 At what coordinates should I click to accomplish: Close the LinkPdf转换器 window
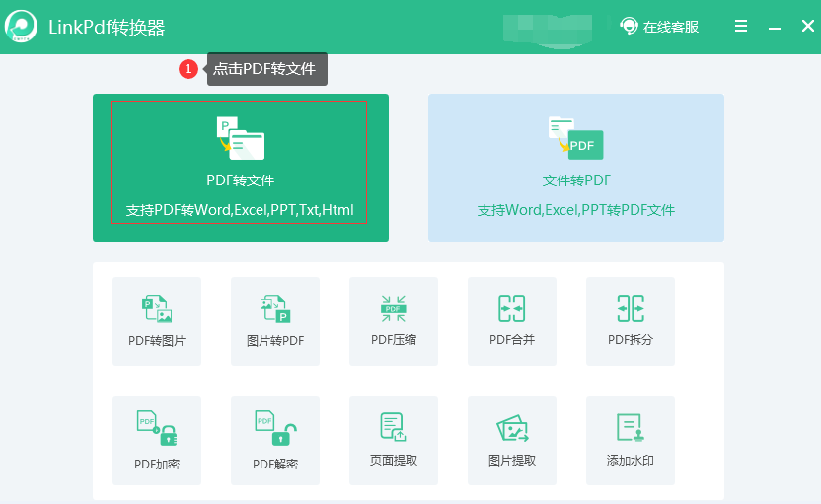pyautogui.click(x=808, y=26)
